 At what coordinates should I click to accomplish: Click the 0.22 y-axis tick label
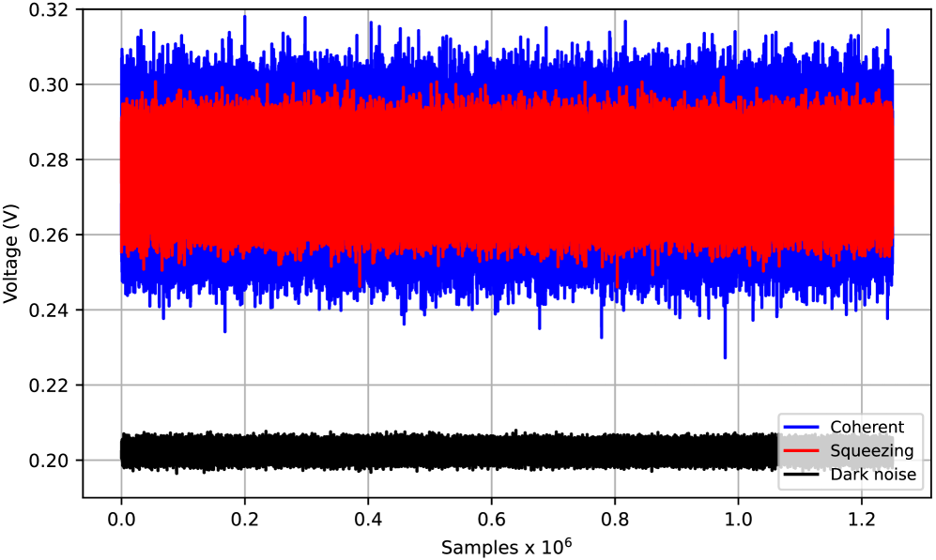49,386
